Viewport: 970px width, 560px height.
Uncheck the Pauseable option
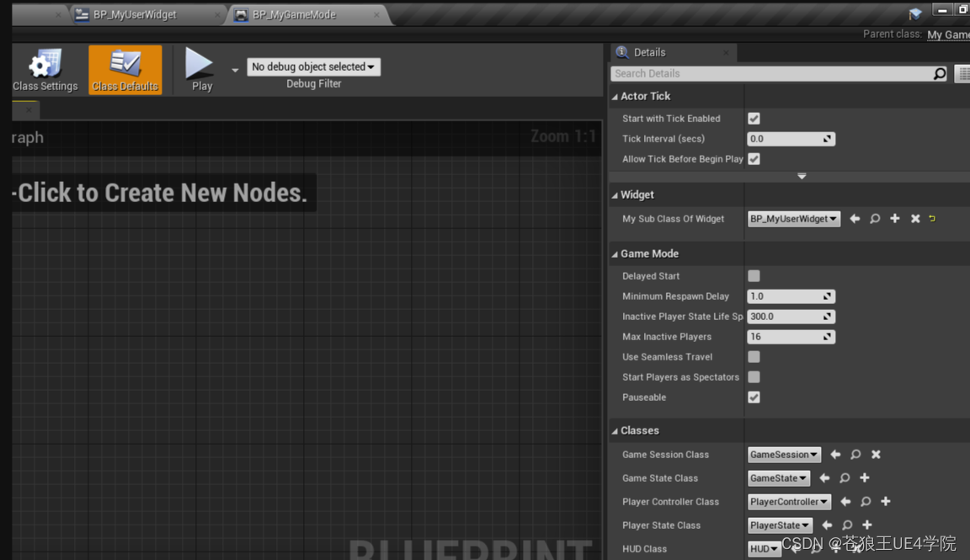[x=753, y=397]
